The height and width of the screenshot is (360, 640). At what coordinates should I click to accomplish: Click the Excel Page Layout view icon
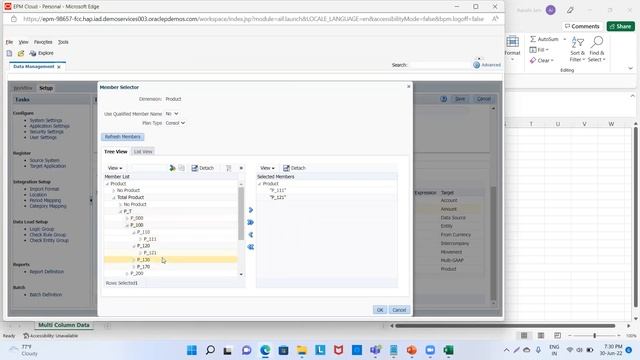541,336
